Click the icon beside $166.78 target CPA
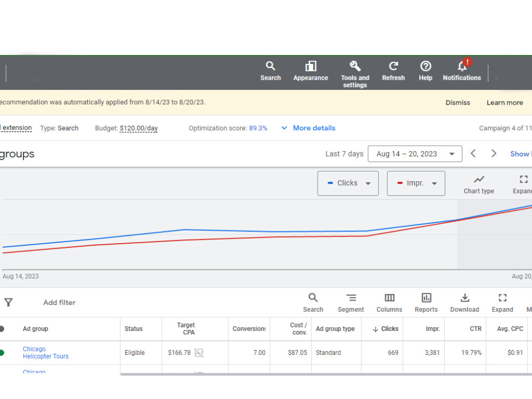Viewport: 532px width, 399px height. (x=199, y=353)
